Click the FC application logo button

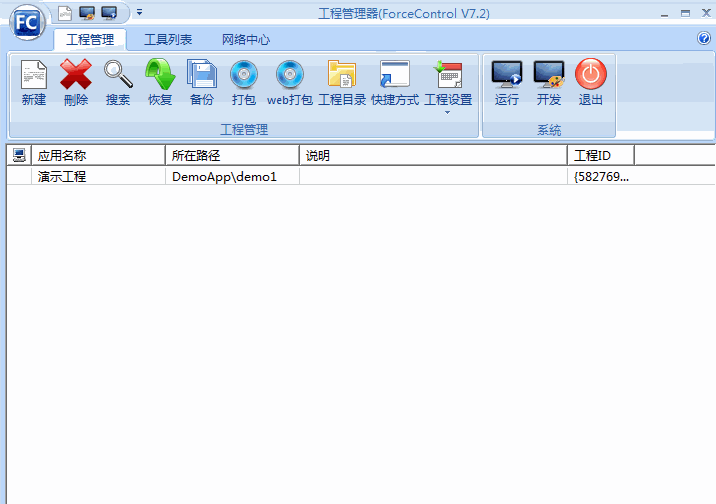(27, 22)
